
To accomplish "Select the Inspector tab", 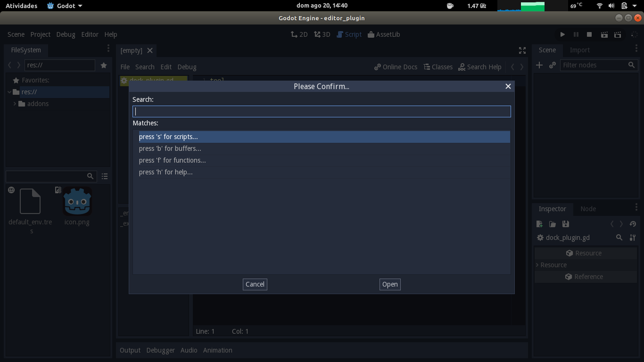I will pyautogui.click(x=553, y=209).
